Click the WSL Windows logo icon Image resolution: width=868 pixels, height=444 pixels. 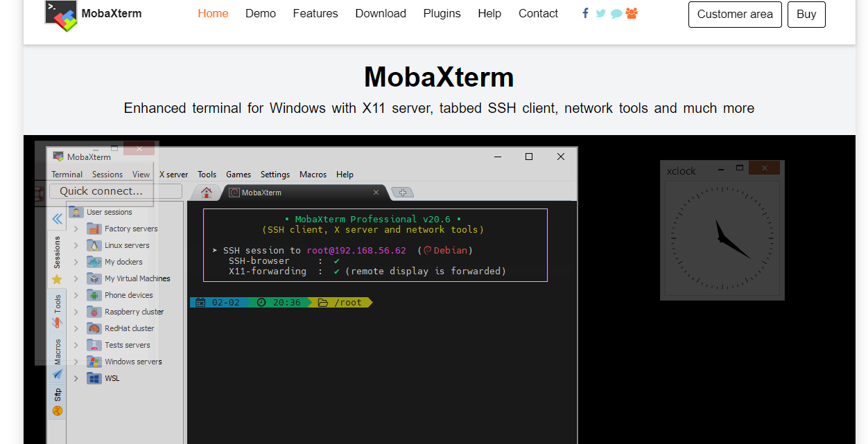pyautogui.click(x=94, y=378)
